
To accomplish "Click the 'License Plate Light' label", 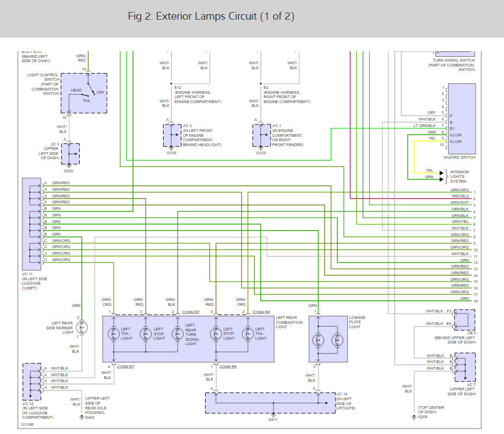I will (x=357, y=322).
